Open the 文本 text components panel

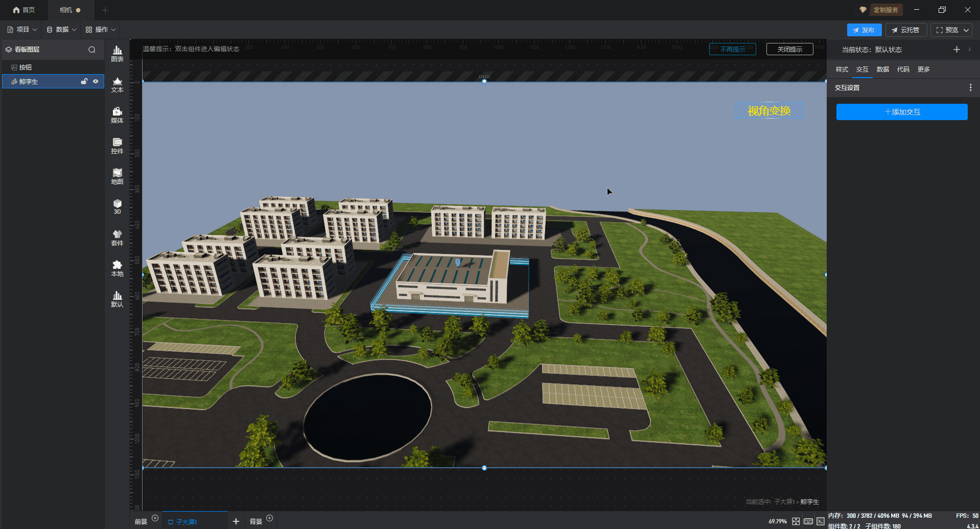pos(117,84)
